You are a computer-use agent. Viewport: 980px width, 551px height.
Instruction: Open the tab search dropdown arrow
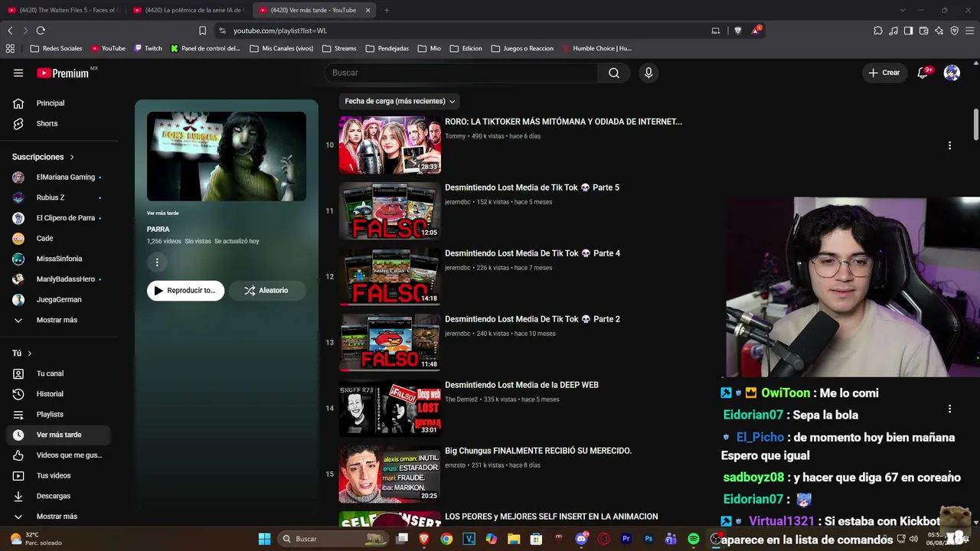coord(903,10)
